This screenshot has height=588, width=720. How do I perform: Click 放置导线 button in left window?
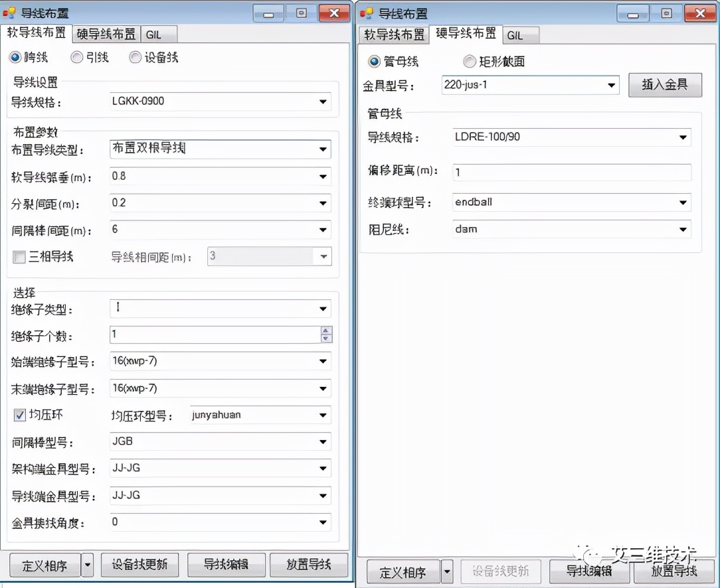coord(309,565)
